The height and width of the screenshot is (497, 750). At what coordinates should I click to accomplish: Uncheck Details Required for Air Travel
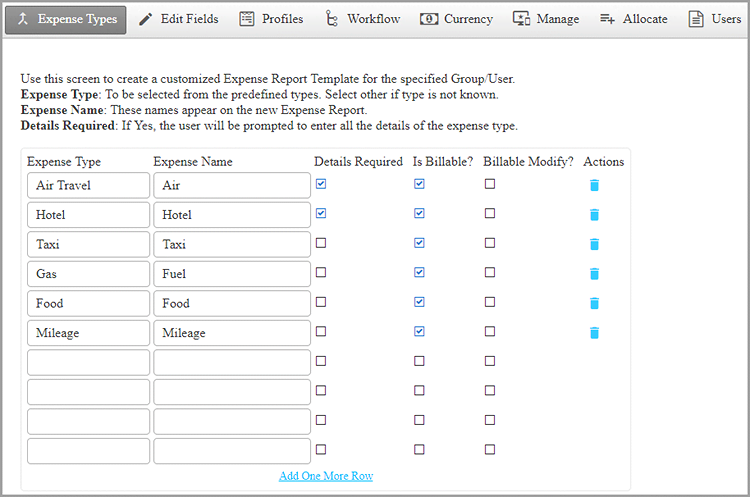(320, 184)
